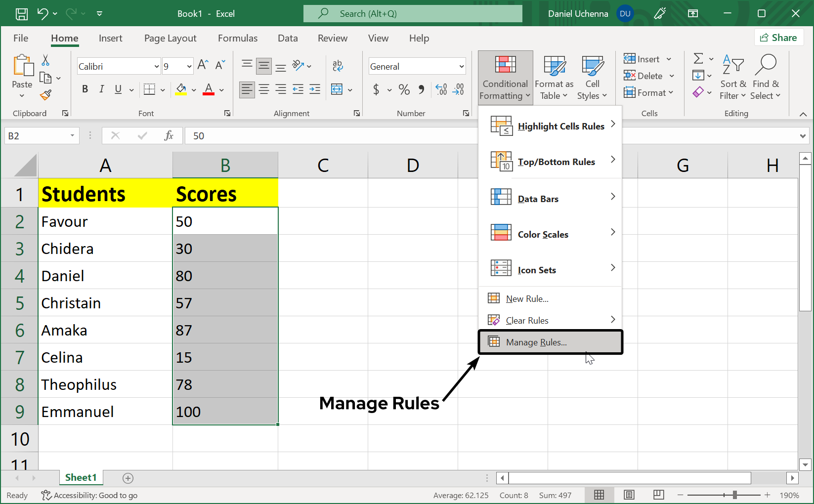This screenshot has height=504, width=814.
Task: Open the Sort & Filter menu
Action: pos(733,77)
